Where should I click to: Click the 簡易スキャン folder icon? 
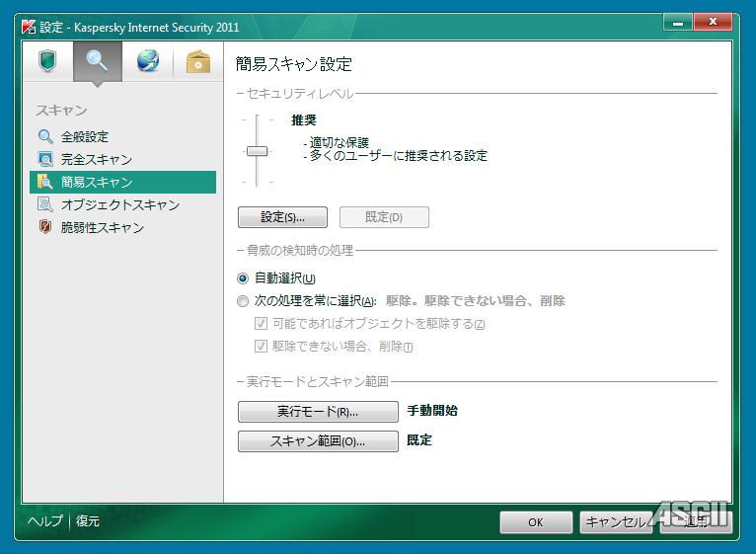click(x=45, y=182)
